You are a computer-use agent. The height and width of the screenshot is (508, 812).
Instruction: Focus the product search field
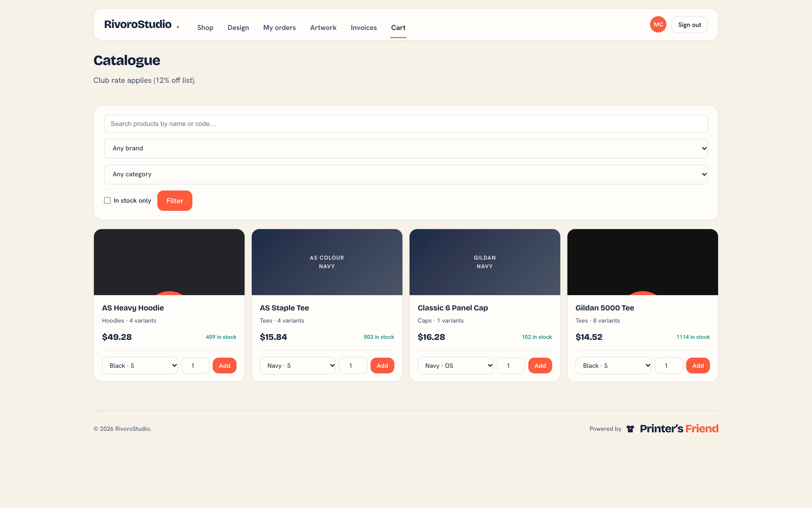click(406, 124)
